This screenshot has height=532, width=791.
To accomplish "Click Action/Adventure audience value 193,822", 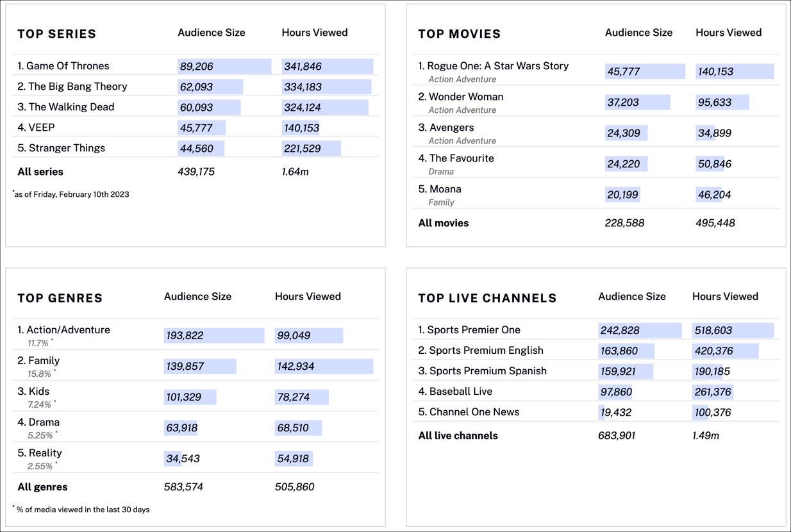I will (x=185, y=336).
